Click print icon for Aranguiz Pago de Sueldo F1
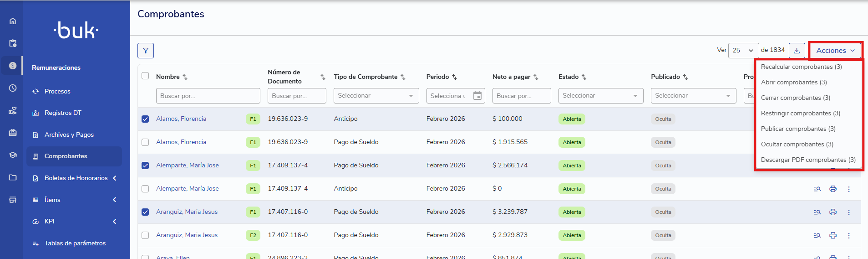868x259 pixels. [832, 212]
